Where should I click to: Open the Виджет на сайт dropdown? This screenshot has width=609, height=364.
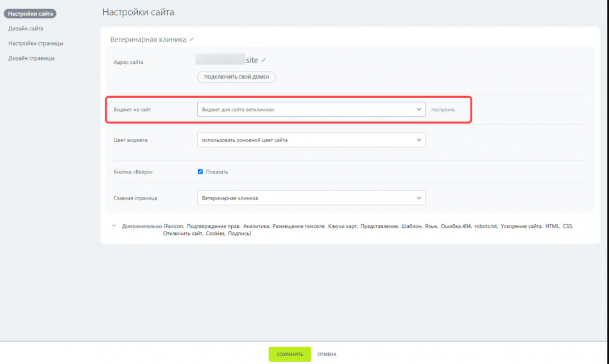312,109
